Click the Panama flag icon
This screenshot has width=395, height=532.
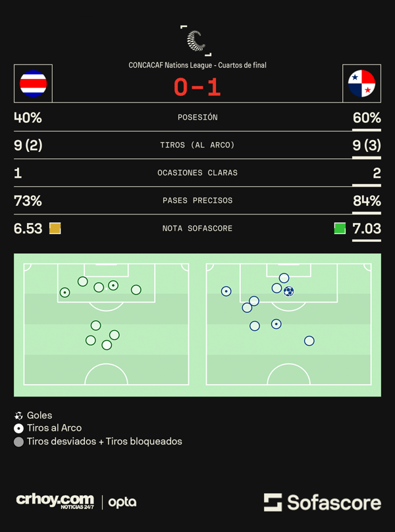pyautogui.click(x=361, y=84)
